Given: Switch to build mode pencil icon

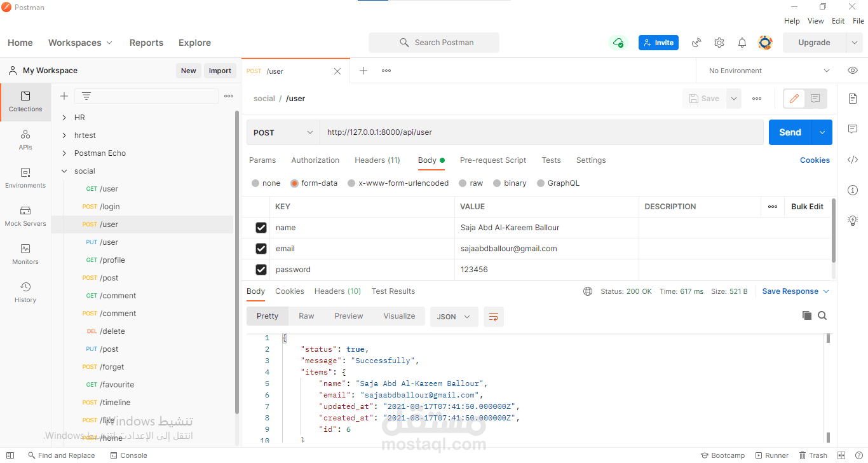Looking at the screenshot, I should (x=794, y=99).
